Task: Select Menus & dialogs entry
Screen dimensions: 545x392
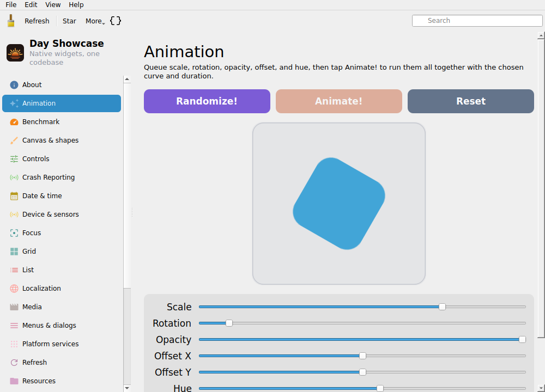Action: (62, 326)
